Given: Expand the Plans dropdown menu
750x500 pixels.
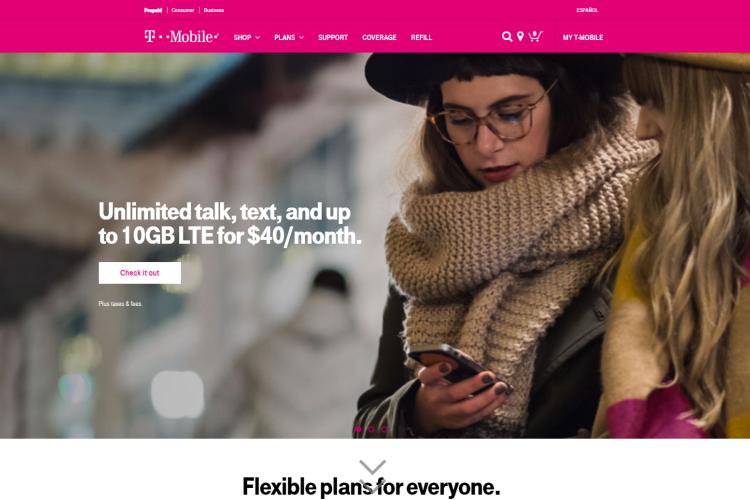Looking at the screenshot, I should tap(289, 37).
